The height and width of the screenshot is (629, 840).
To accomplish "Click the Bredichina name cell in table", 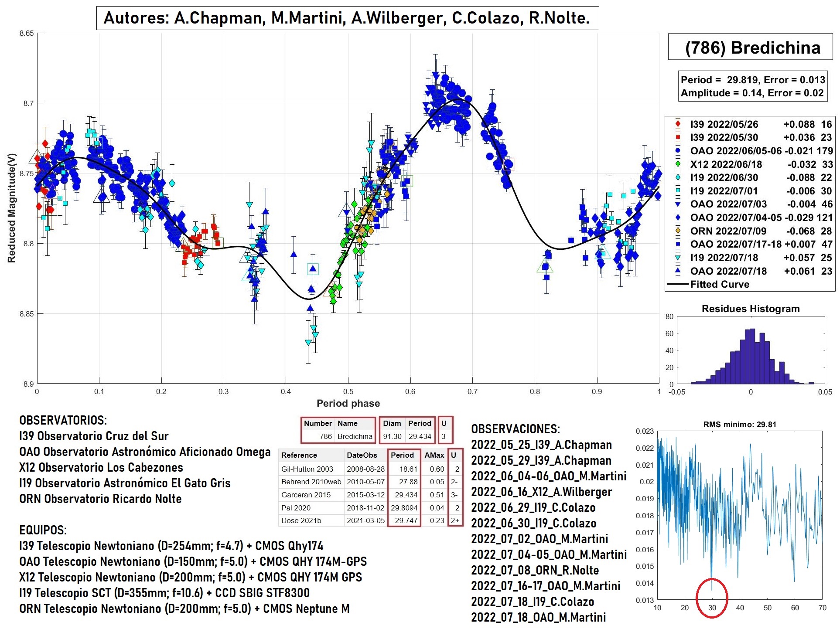I will pyautogui.click(x=355, y=436).
